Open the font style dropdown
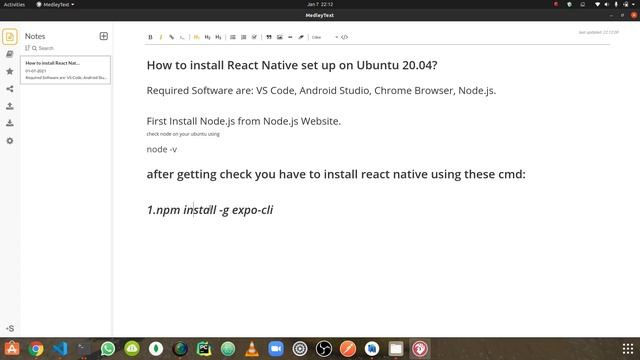The height and width of the screenshot is (360, 640). coord(325,37)
